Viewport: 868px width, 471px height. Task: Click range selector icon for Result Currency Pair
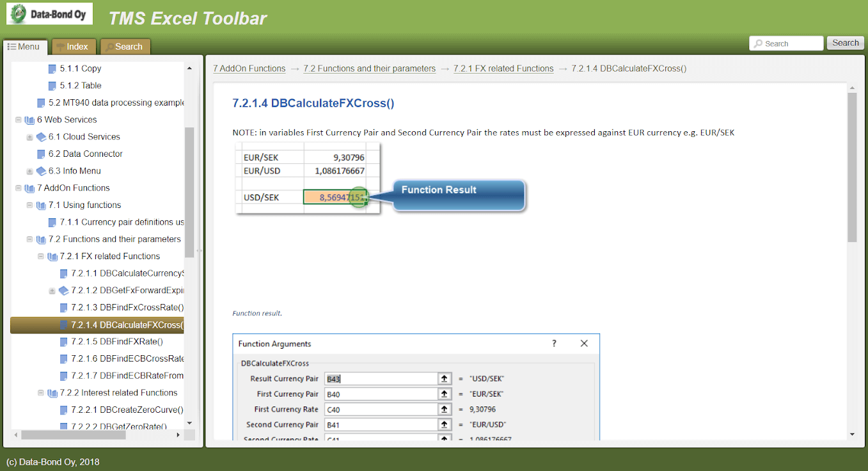pyautogui.click(x=445, y=379)
